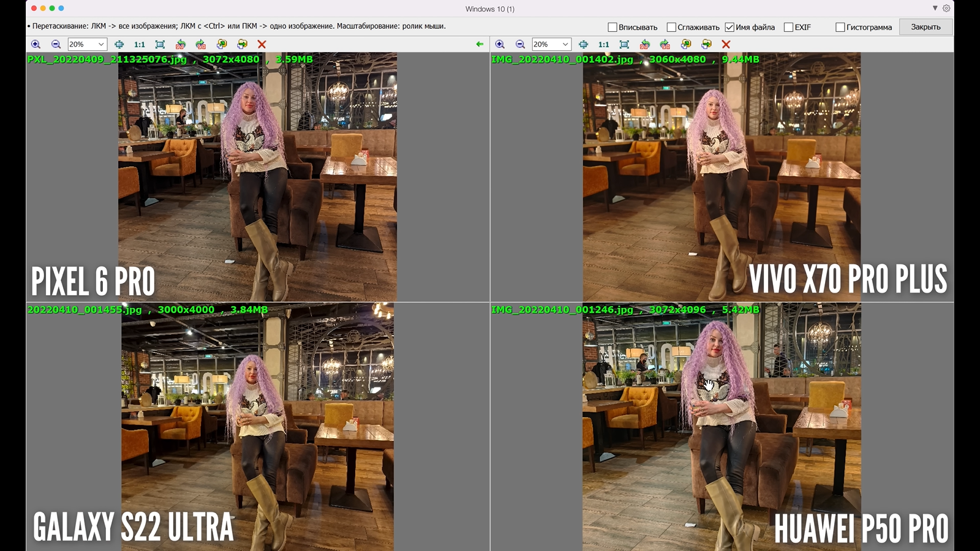The height and width of the screenshot is (551, 980).
Task: Click the green left arrow icon
Action: click(480, 44)
